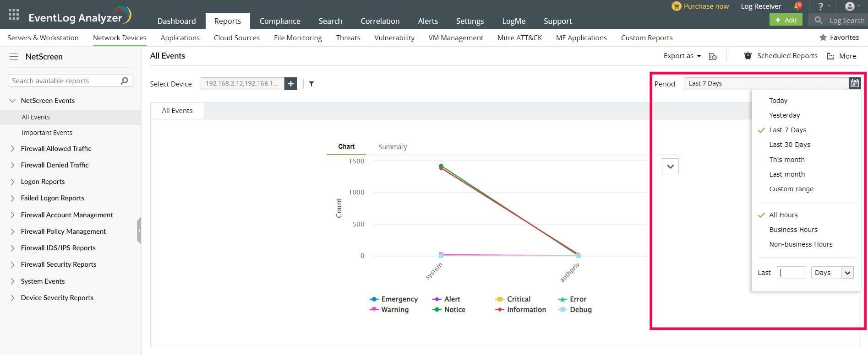This screenshot has height=355, width=868.
Task: Click the Search available reports field
Action: [71, 81]
